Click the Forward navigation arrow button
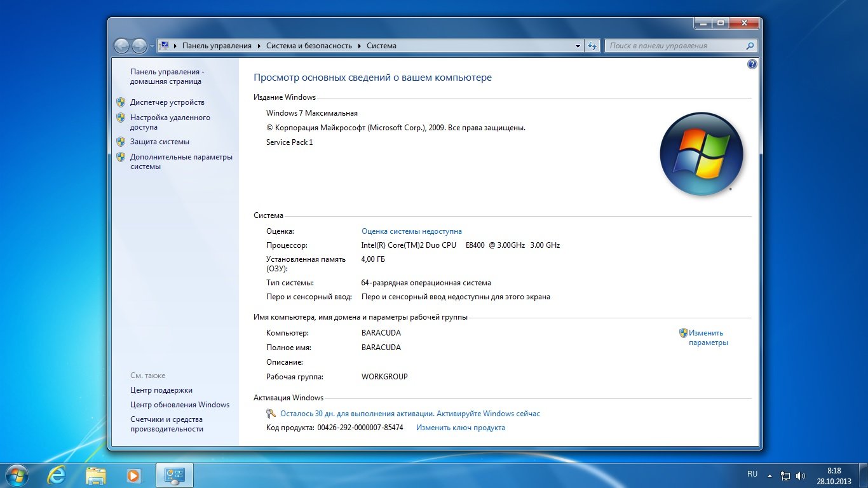 (139, 46)
